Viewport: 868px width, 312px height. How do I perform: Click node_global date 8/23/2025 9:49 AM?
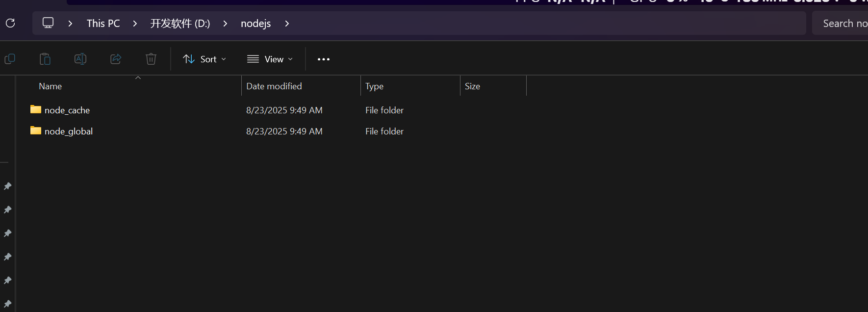284,131
